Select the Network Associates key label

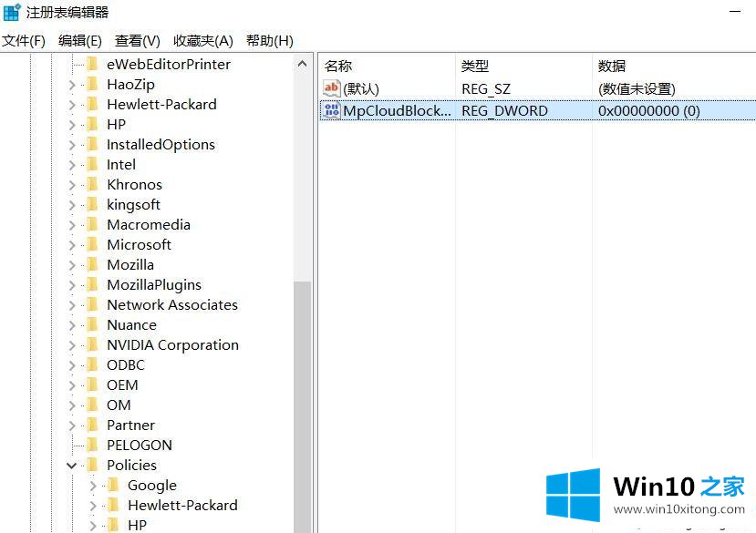point(172,304)
